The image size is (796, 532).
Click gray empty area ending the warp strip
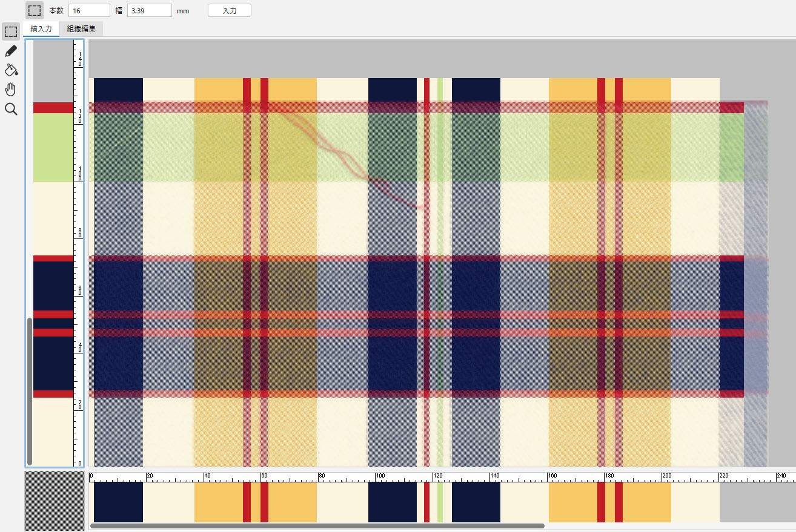[x=744, y=502]
